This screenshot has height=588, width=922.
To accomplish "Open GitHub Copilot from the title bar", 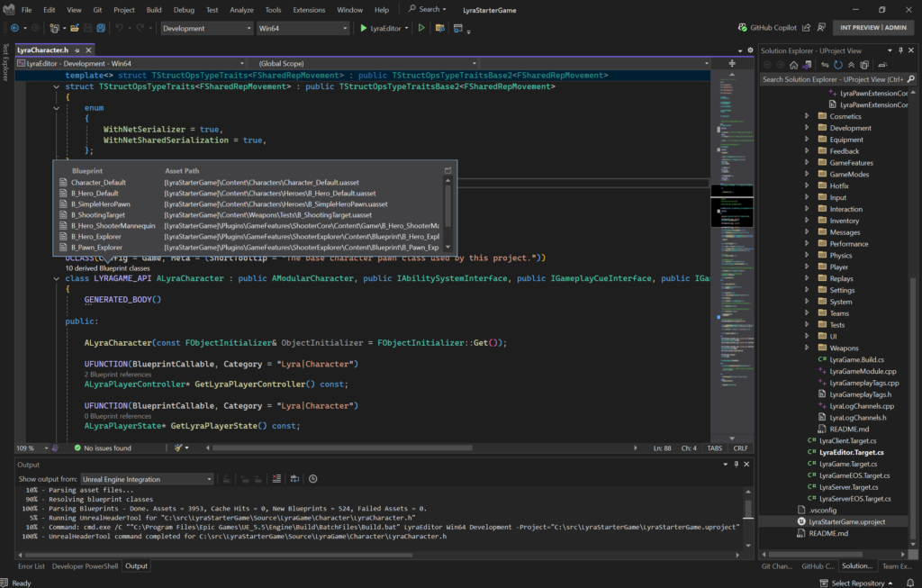I will pyautogui.click(x=774, y=26).
